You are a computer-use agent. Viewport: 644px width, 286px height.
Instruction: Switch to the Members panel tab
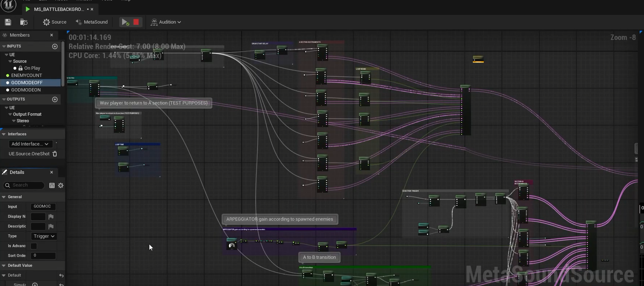coord(20,35)
